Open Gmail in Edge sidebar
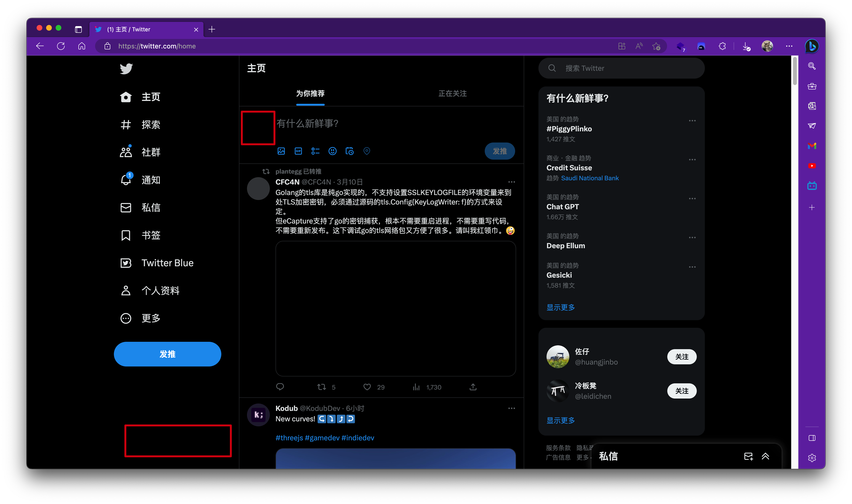 coord(812,146)
